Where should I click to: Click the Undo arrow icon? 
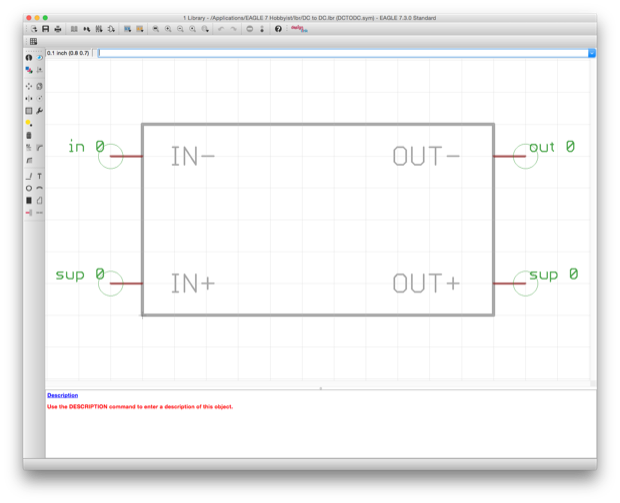point(221,29)
